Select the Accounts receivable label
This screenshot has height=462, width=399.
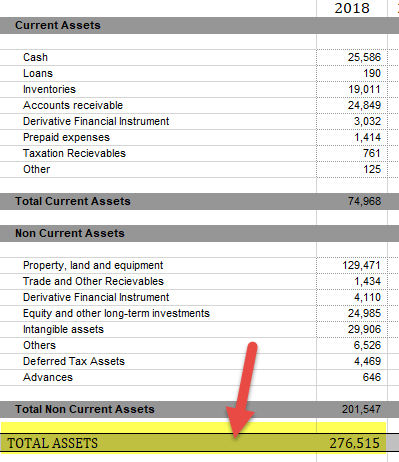(x=73, y=105)
